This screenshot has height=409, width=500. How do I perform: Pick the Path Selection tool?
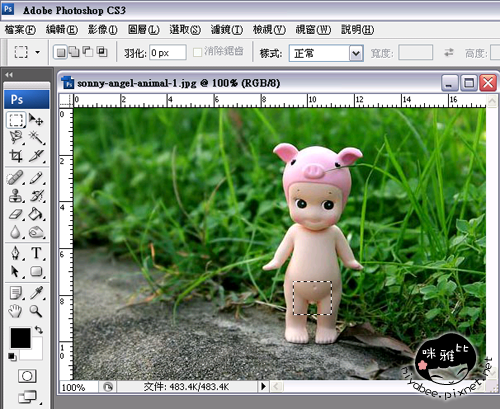point(15,272)
